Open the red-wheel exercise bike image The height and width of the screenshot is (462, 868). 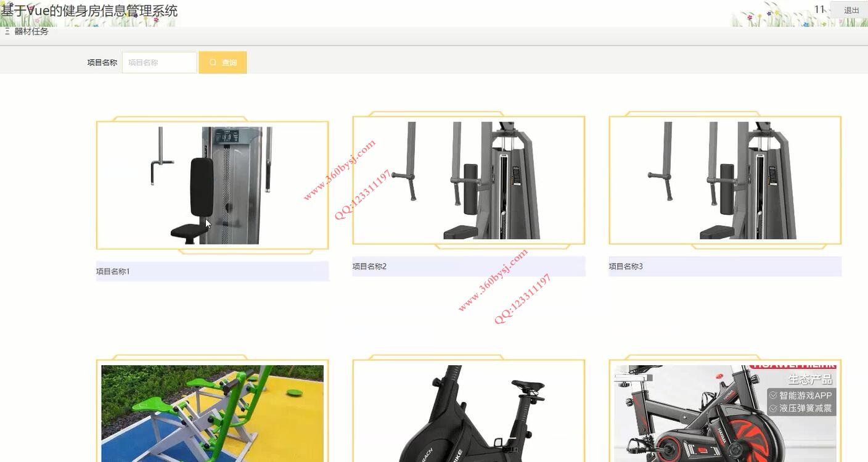725,413
